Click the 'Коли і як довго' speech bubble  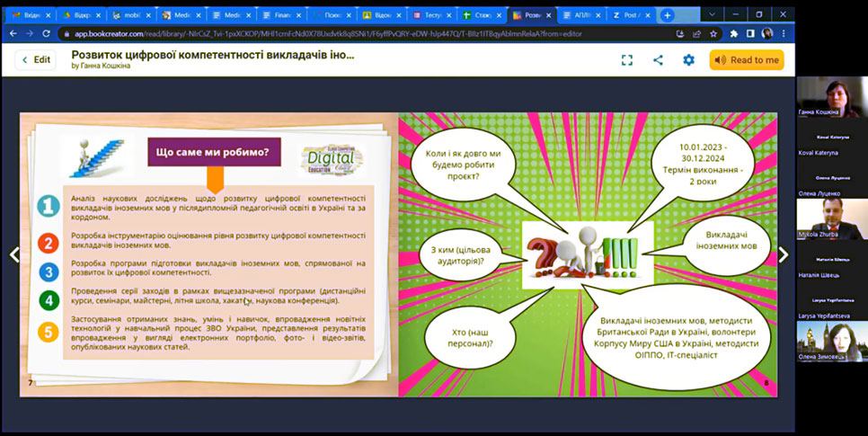pyautogui.click(x=464, y=165)
